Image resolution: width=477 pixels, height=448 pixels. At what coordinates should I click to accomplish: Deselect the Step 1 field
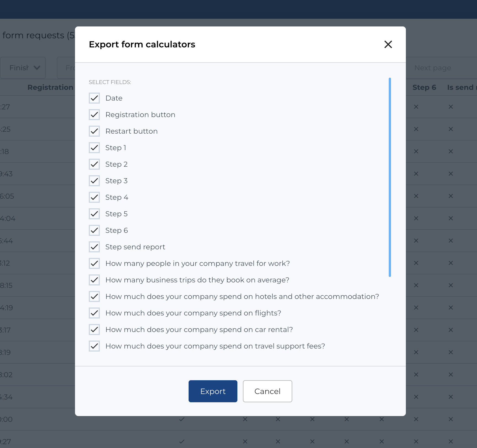[94, 148]
